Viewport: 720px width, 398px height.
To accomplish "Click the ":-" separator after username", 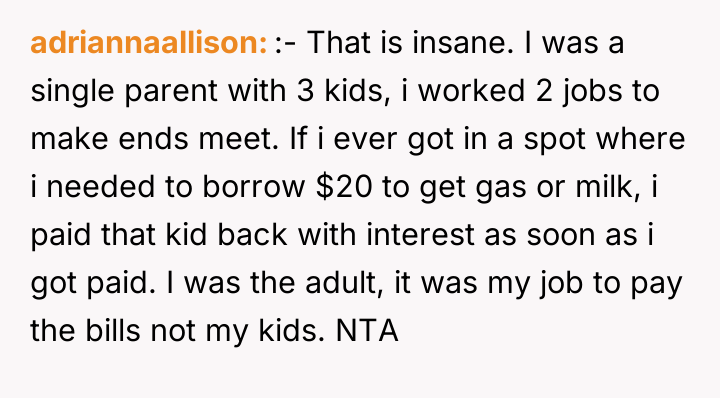I will click(286, 44).
